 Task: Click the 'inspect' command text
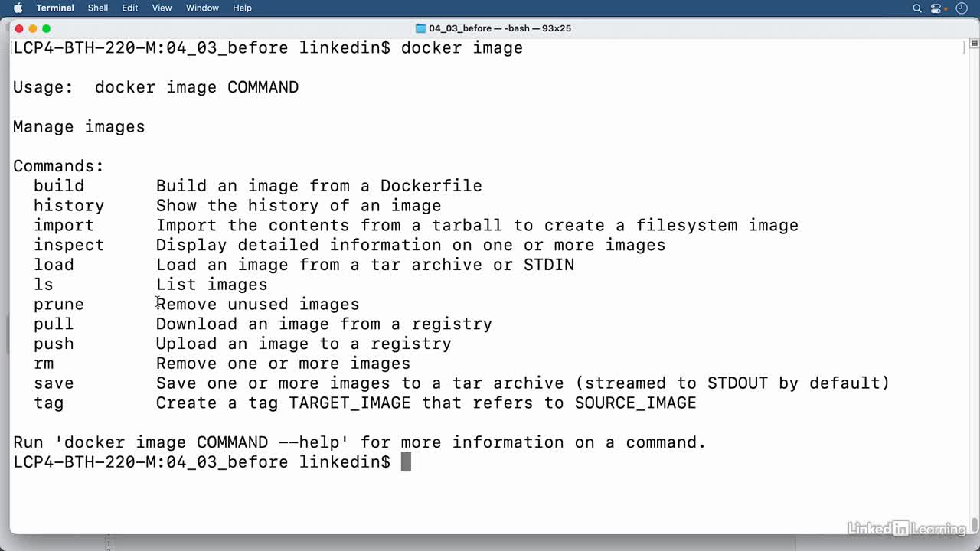[69, 246]
